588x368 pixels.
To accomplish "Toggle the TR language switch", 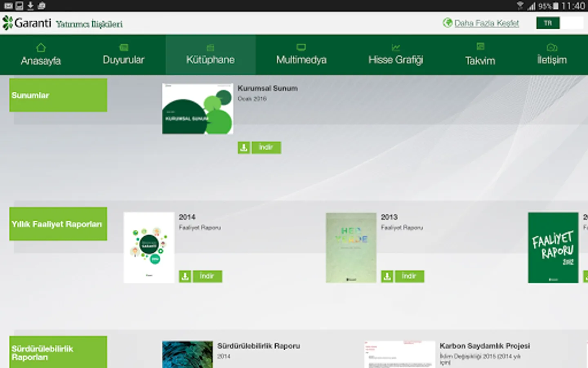I will pyautogui.click(x=560, y=23).
